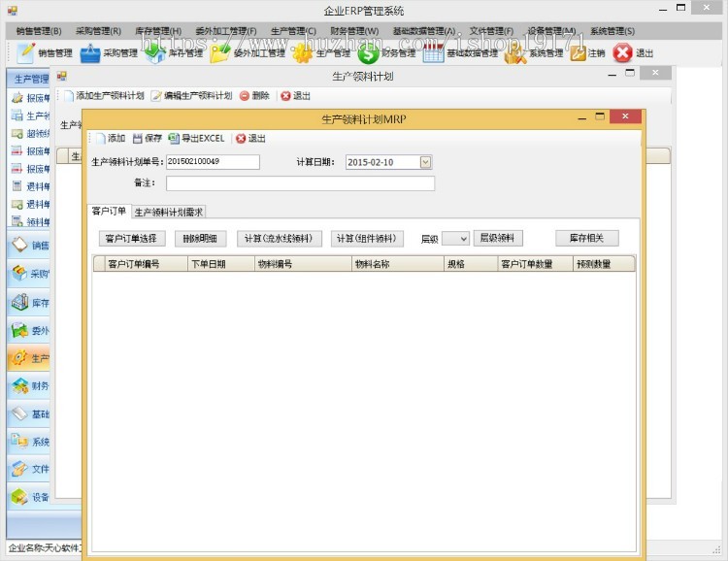Click 添加生产领料计划 in 生产领料计划 window
728x561 pixels.
105,96
